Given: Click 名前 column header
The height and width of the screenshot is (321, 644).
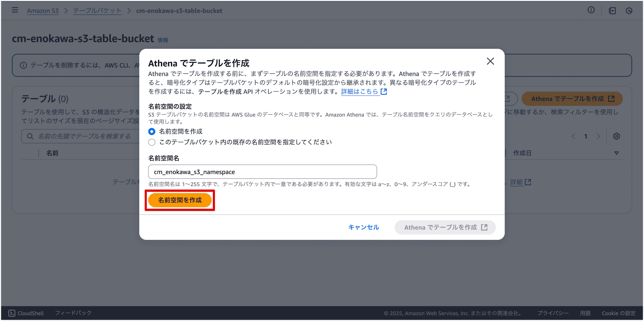Looking at the screenshot, I should 52,153.
